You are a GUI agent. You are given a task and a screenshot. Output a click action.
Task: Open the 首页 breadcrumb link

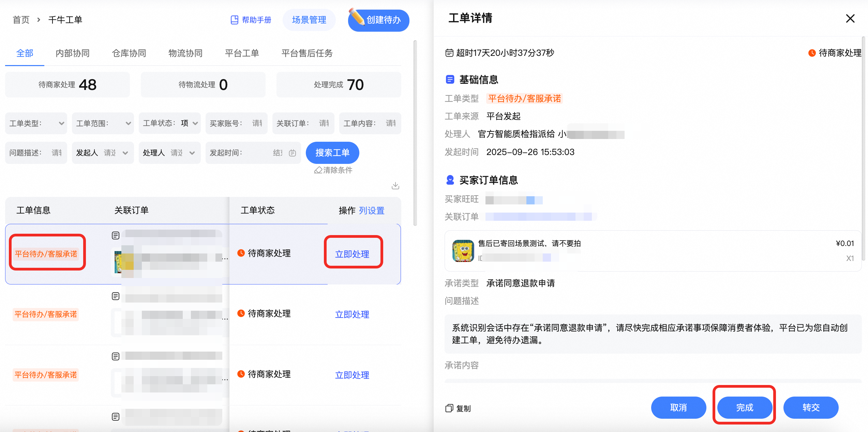(x=21, y=20)
